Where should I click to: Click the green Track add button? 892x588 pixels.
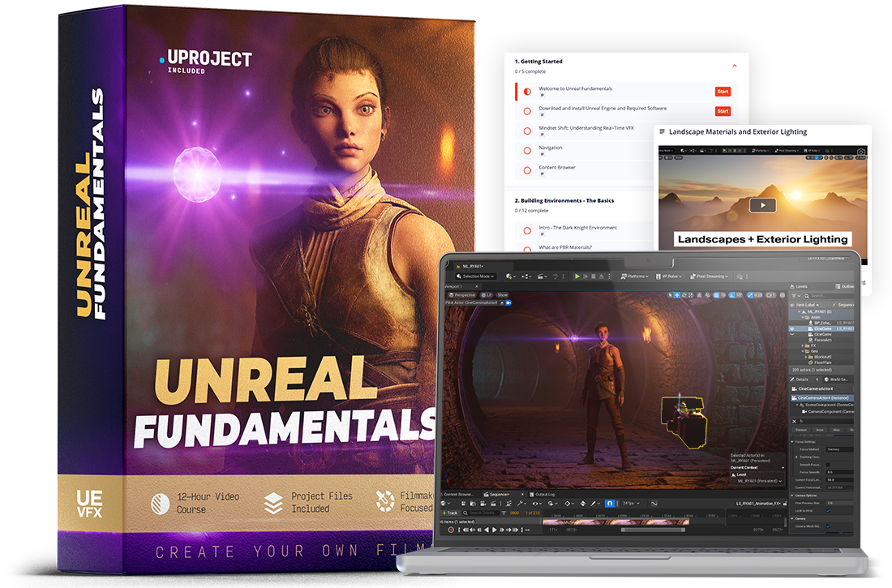pyautogui.click(x=450, y=513)
